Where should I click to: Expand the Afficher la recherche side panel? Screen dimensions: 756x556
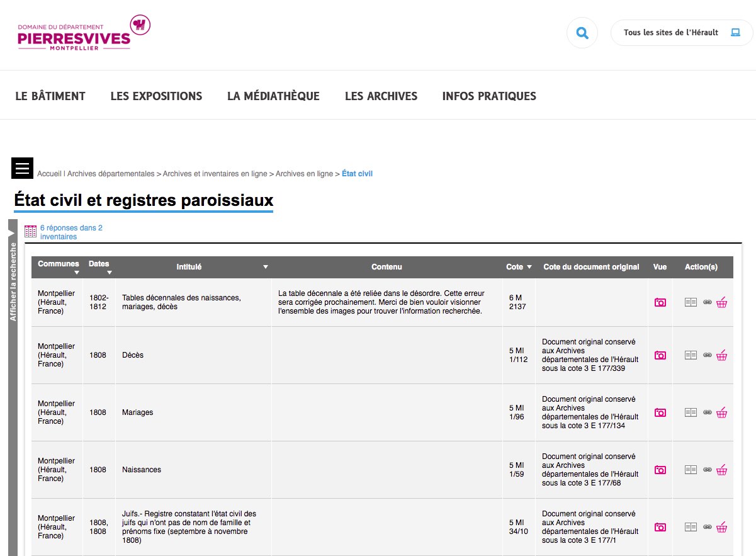click(x=12, y=271)
